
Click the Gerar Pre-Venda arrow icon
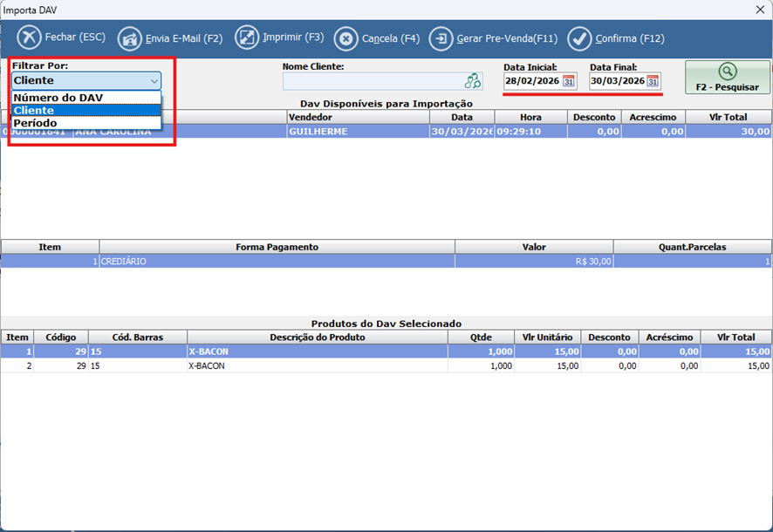[x=441, y=38]
